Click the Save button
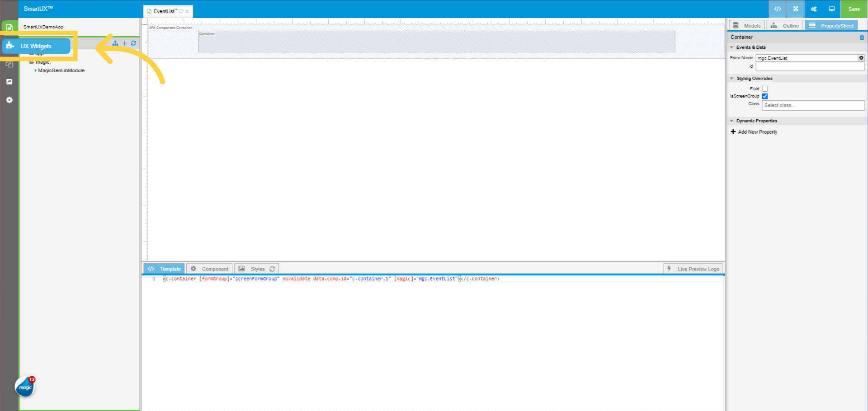 (x=854, y=9)
